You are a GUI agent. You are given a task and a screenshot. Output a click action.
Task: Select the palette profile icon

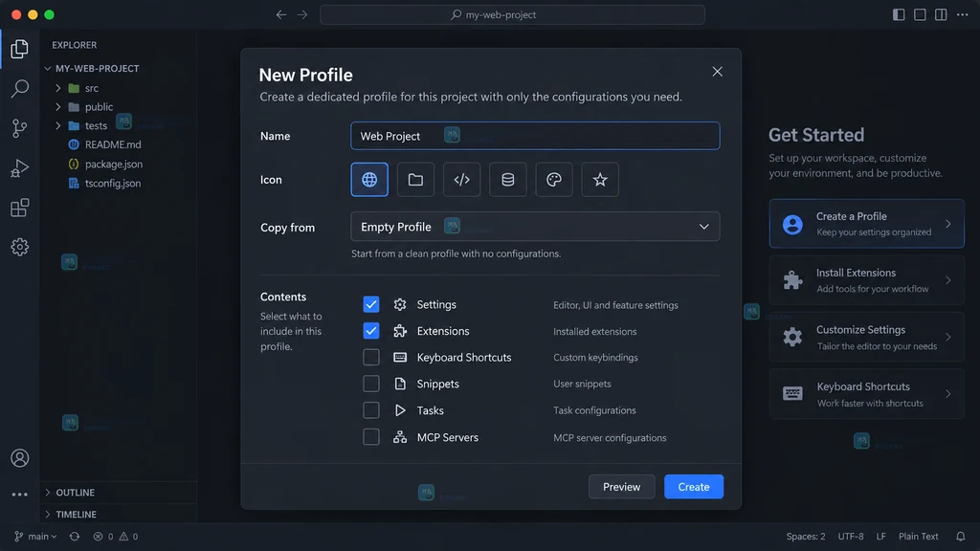point(554,179)
